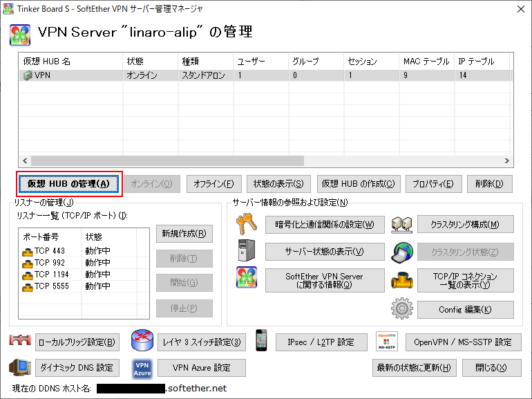Click the pipe TCP/IP connections icon

tap(402, 280)
